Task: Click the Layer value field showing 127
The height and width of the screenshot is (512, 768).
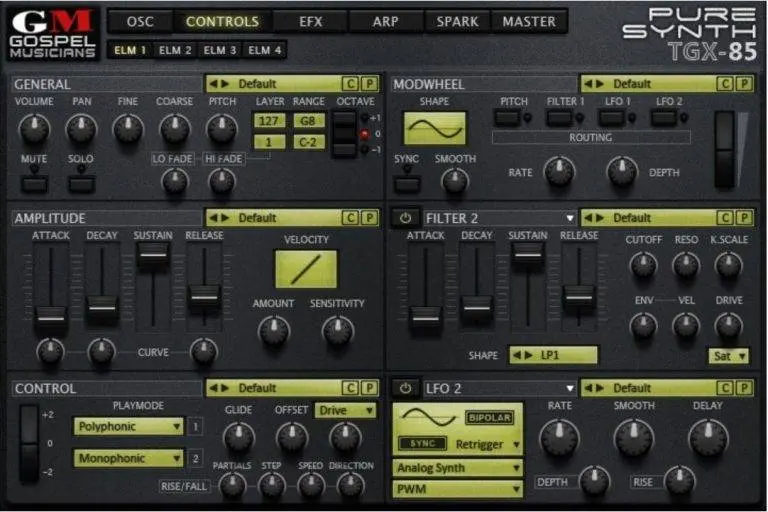Action: (x=269, y=121)
